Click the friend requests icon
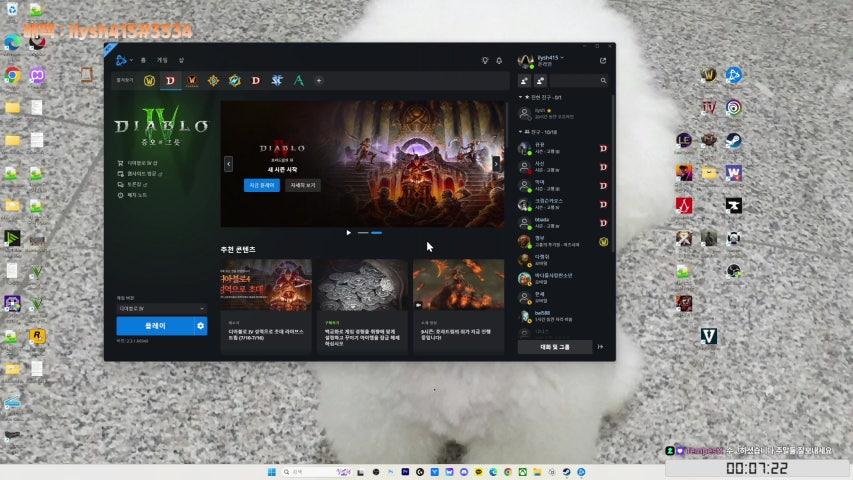Screen dimensions: 853x480 coord(540,81)
